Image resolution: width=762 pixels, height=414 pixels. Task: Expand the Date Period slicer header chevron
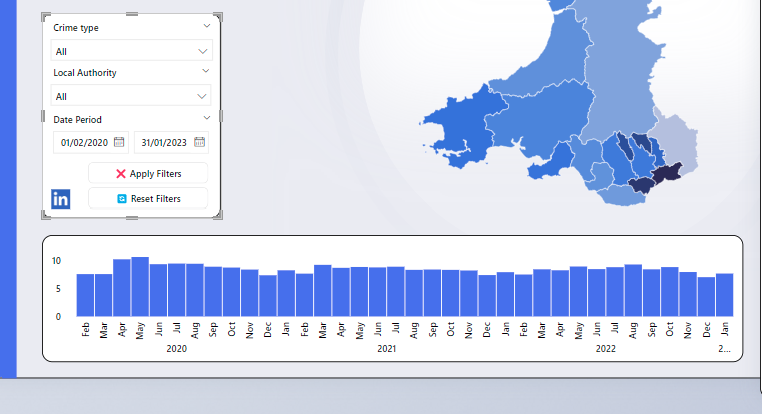[207, 118]
